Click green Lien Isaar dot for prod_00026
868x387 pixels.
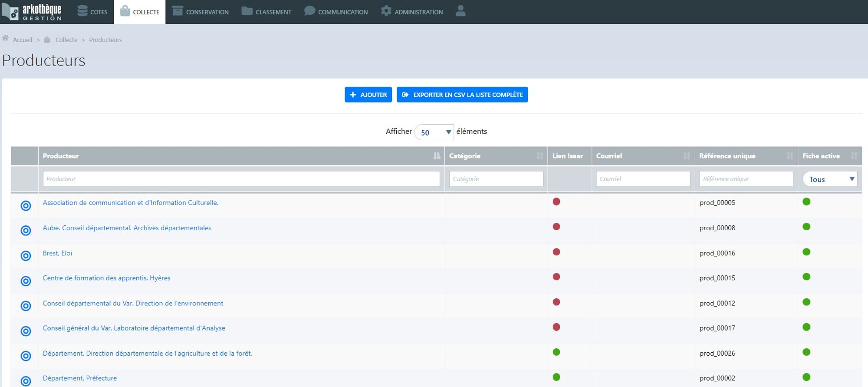[x=556, y=352]
